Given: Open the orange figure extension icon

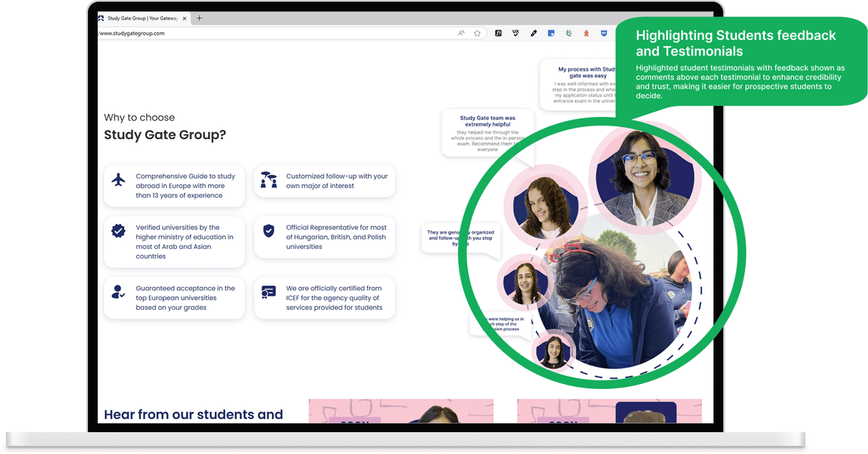Looking at the screenshot, I should point(586,33).
